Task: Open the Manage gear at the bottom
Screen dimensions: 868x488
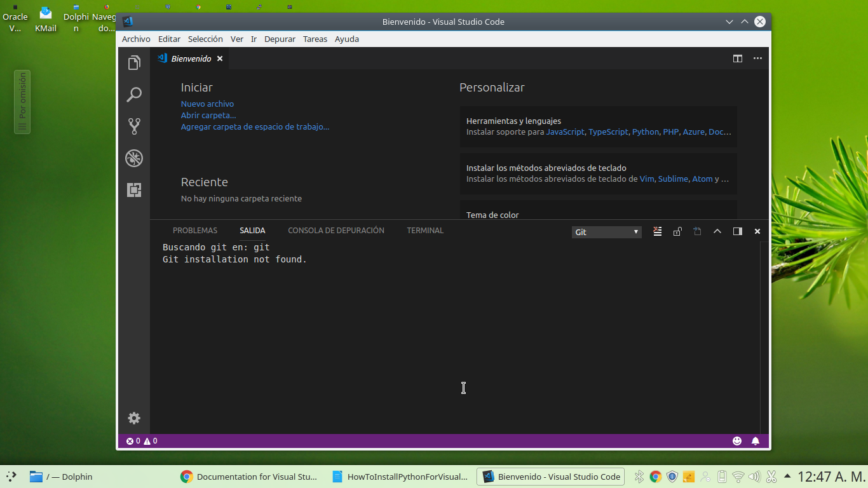Action: point(134,418)
